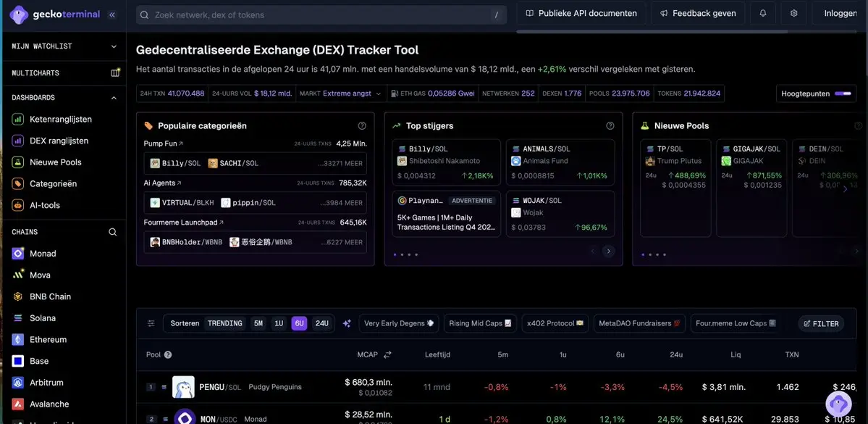Viewport: 868px width, 424px height.
Task: Show 3984 meer Ai Agents pools
Action: 342,203
